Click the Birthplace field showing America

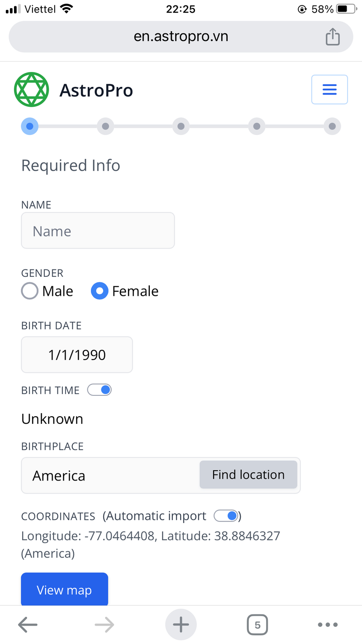point(109,475)
